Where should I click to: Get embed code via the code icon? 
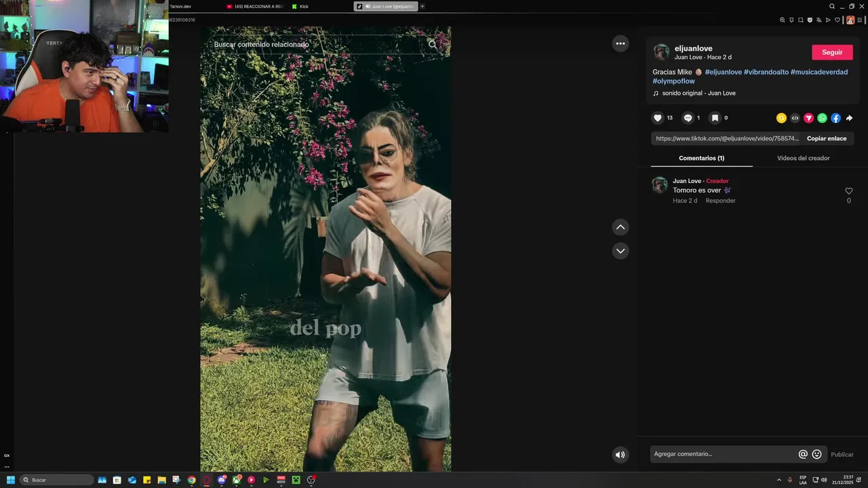795,118
